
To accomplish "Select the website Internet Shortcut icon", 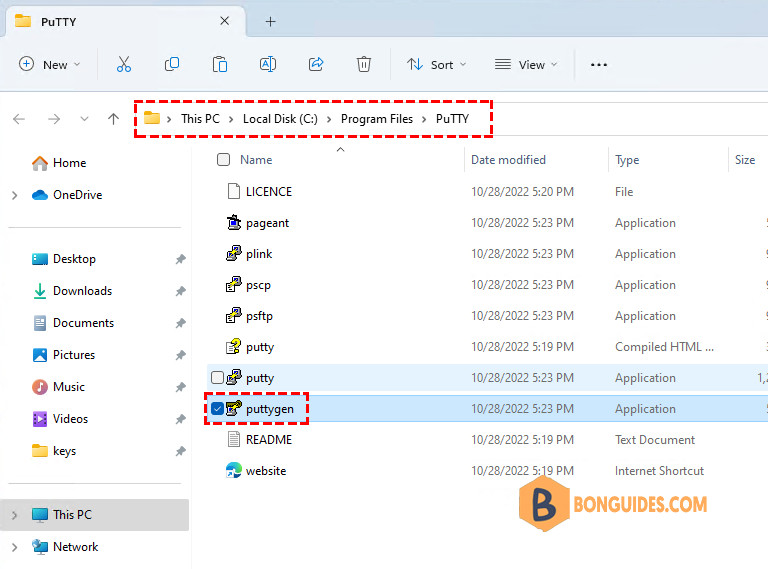I will point(234,471).
